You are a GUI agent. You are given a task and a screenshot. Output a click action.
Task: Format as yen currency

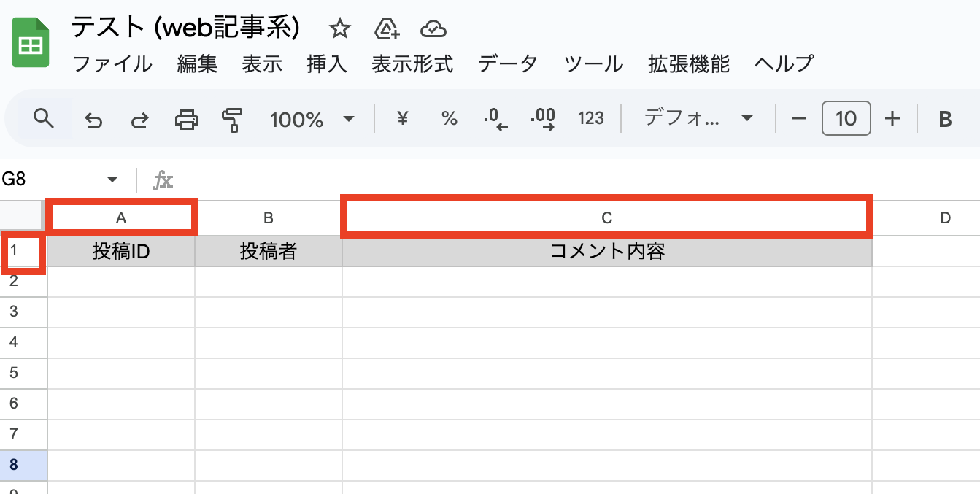[x=402, y=118]
